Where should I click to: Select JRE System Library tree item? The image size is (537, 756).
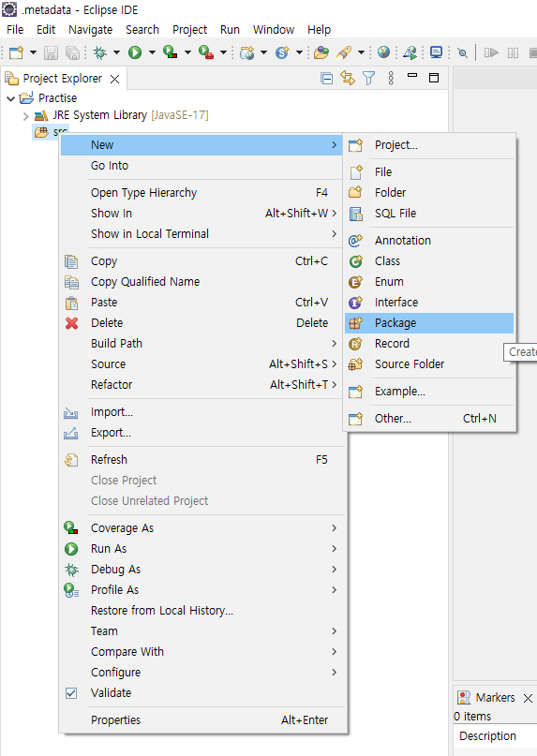[x=122, y=115]
